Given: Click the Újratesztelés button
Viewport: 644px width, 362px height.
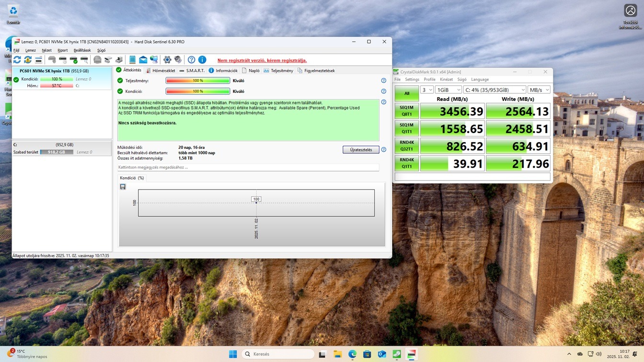Looking at the screenshot, I should tap(361, 150).
